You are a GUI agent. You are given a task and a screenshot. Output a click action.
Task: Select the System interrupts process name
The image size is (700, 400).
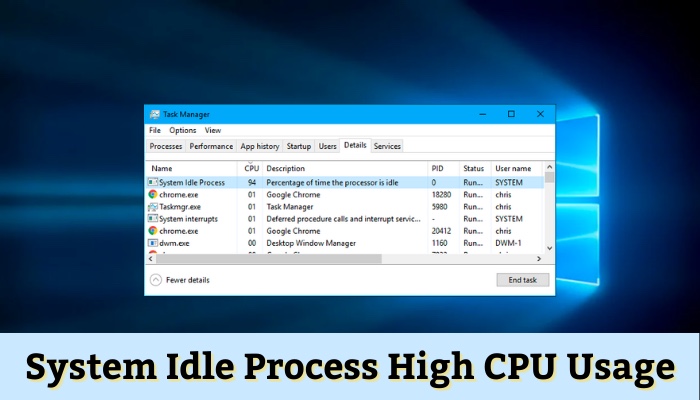coord(188,219)
